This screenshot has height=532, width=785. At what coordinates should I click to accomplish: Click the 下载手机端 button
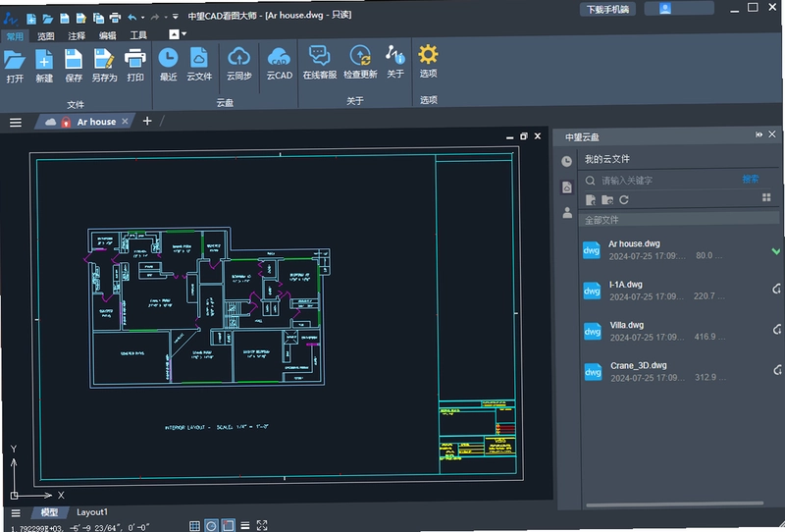pyautogui.click(x=607, y=10)
